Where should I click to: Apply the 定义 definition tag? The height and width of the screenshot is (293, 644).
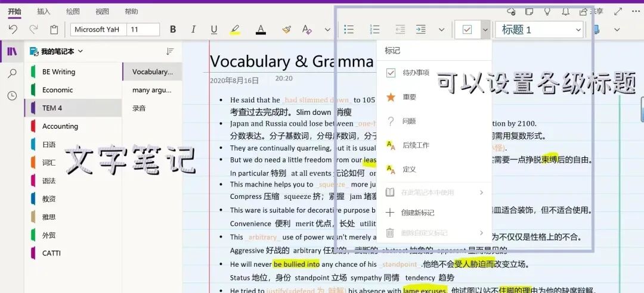click(434, 169)
